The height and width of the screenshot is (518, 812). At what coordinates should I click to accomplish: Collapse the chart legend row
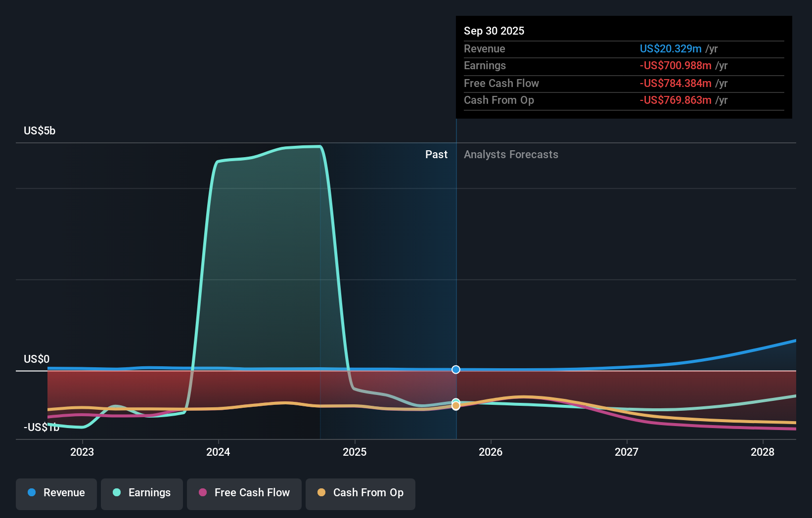click(x=215, y=494)
